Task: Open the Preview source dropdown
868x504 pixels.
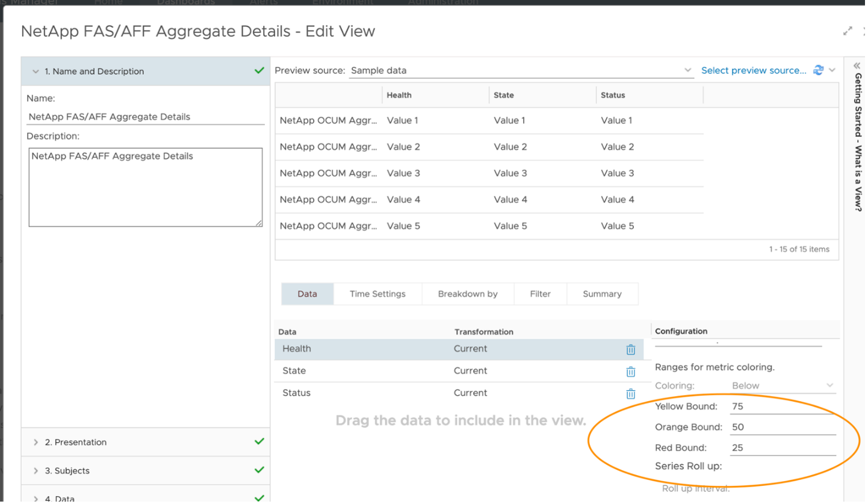Action: (521, 70)
